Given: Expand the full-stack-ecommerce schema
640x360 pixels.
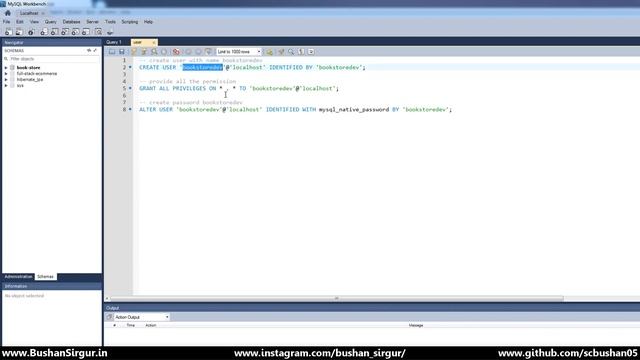Looking at the screenshot, I should 6,74.
